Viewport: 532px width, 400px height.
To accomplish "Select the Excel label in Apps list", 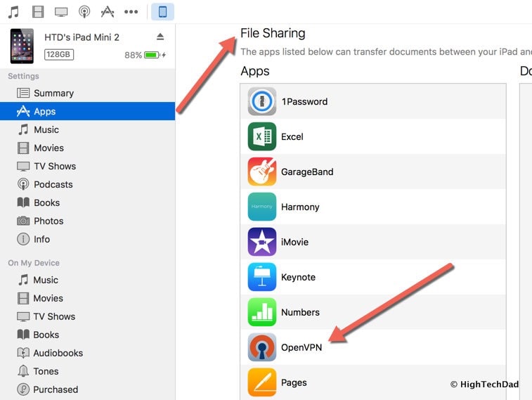I will click(292, 136).
